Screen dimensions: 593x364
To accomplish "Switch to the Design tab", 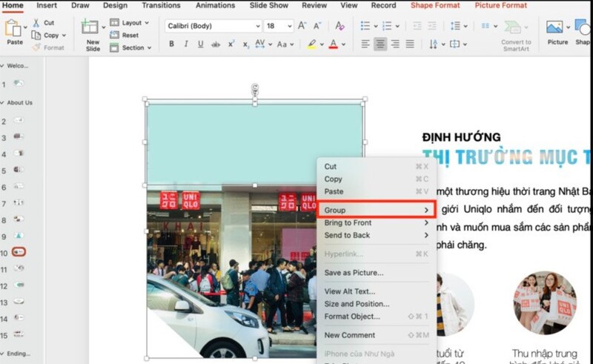I will coord(116,5).
